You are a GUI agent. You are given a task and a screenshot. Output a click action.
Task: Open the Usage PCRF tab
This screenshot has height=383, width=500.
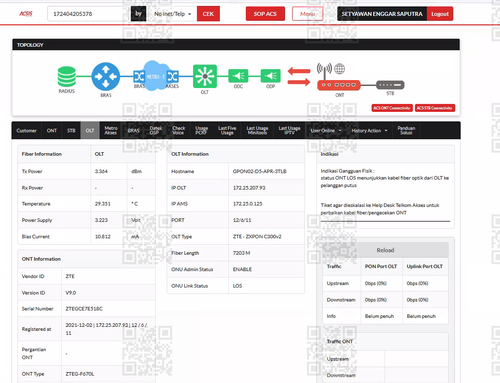201,130
